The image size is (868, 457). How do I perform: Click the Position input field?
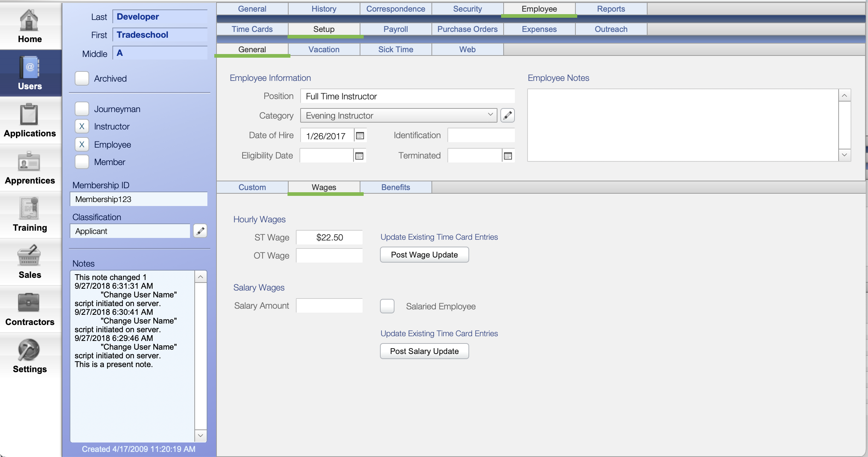coord(408,96)
